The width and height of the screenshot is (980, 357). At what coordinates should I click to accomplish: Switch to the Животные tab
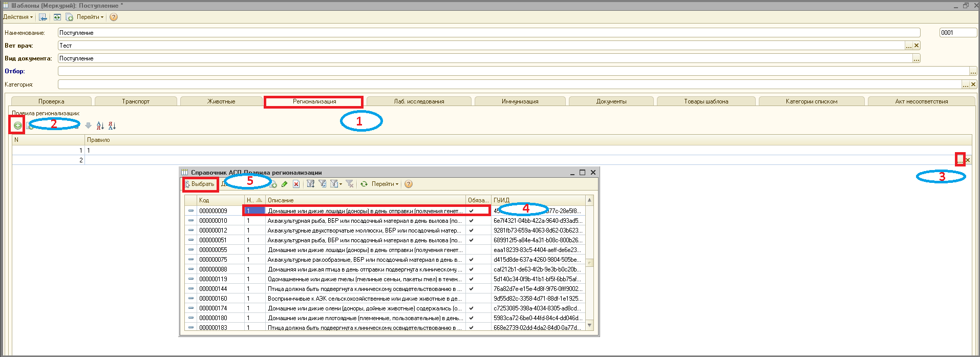coord(221,101)
